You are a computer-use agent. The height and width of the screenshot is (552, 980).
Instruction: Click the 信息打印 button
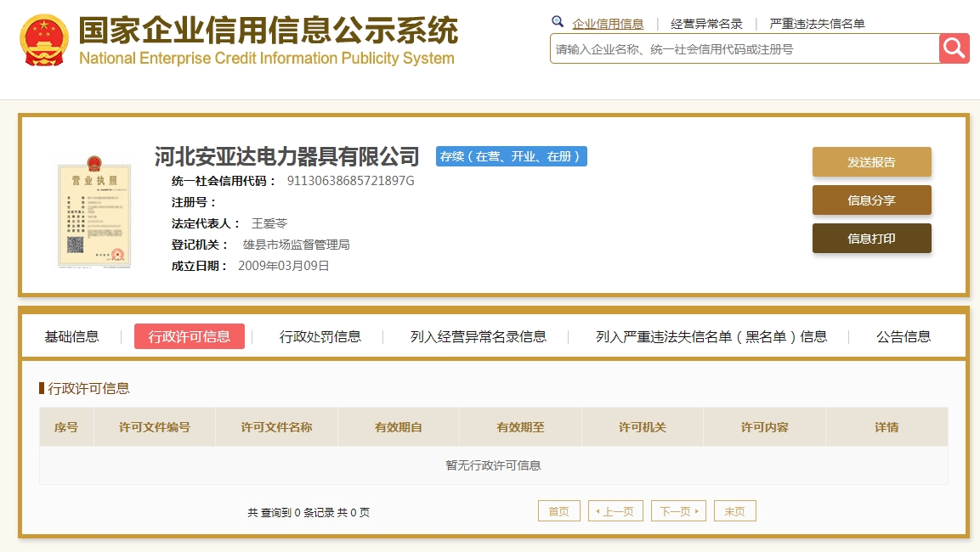(x=872, y=239)
